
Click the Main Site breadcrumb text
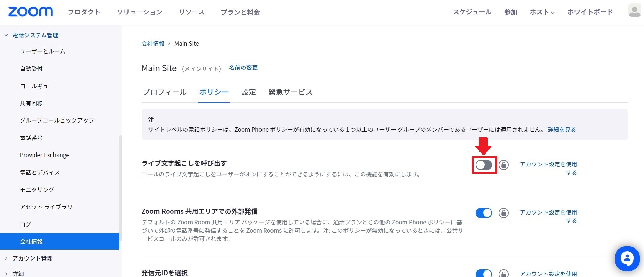click(186, 44)
